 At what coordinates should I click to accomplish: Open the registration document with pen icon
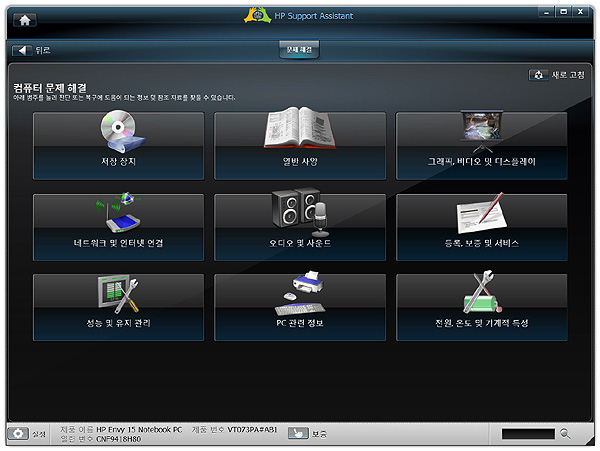481,213
